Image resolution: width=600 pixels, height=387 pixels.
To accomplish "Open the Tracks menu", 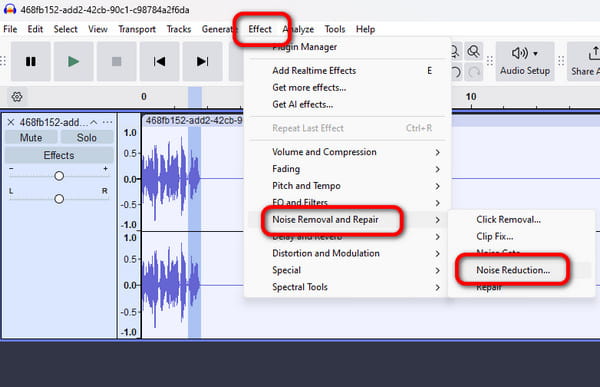I will (179, 29).
